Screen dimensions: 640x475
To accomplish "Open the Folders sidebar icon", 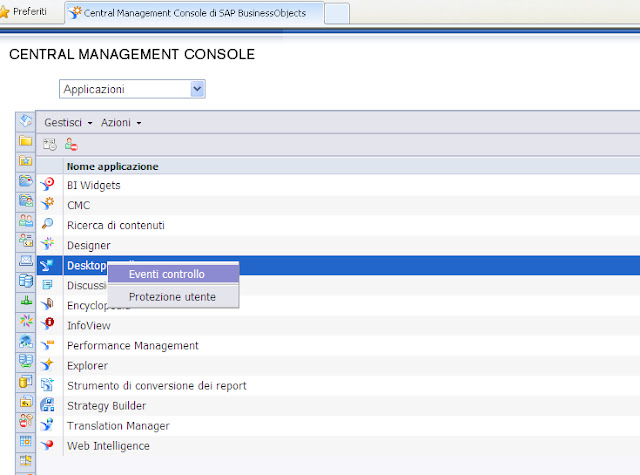I will click(26, 141).
